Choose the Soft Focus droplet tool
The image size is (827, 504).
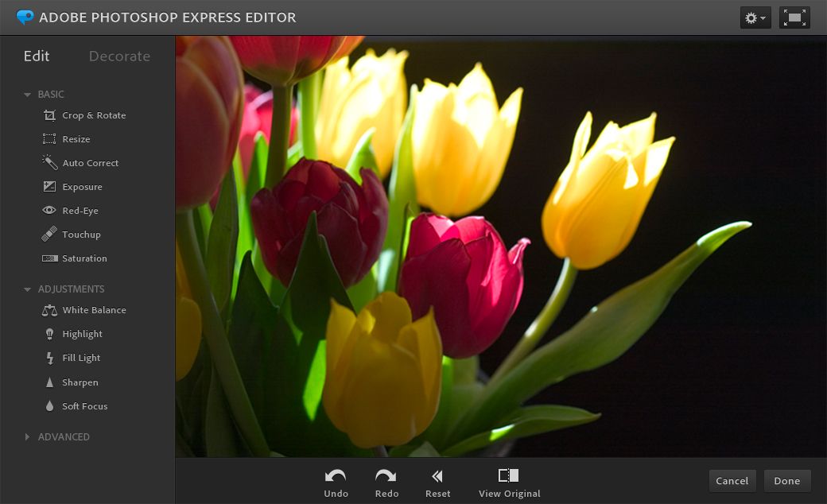tap(49, 406)
